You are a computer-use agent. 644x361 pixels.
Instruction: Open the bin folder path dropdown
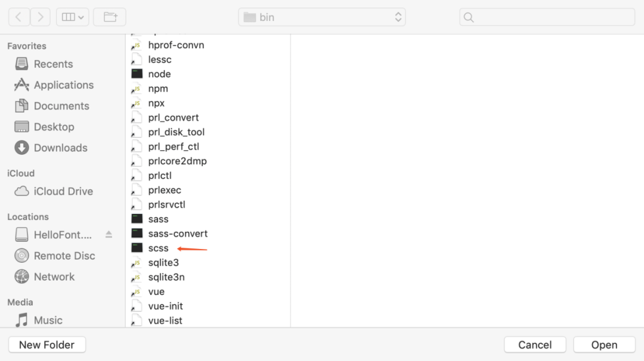point(322,17)
